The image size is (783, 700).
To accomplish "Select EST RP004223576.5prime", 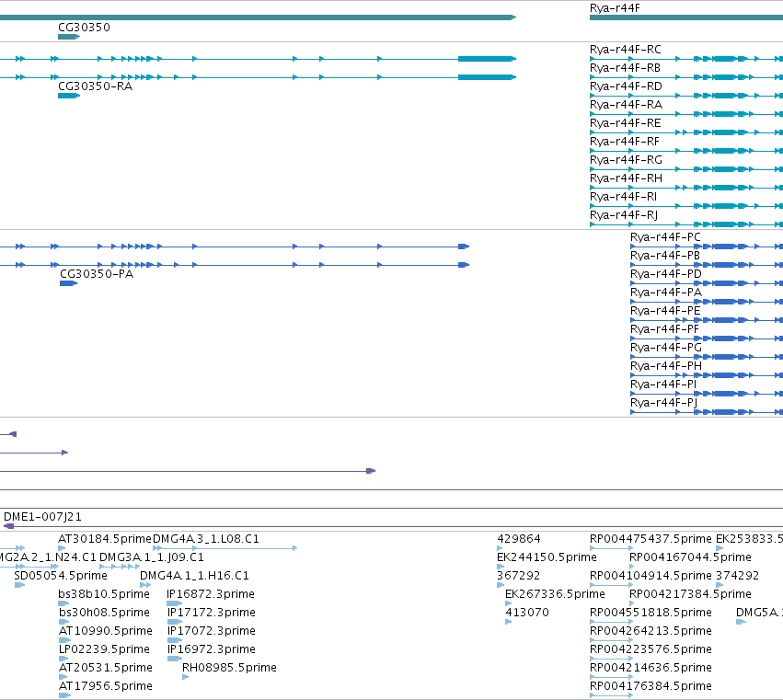I will 651,649.
